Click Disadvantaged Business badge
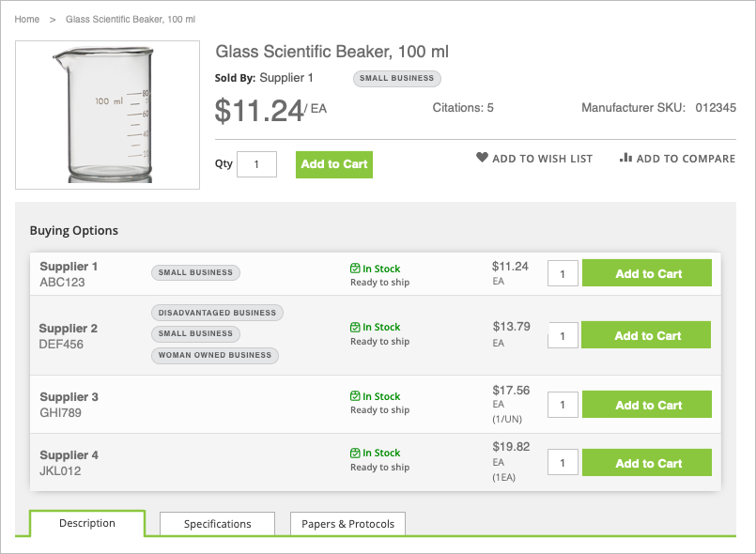Viewport: 756px width, 554px height. coord(218,313)
